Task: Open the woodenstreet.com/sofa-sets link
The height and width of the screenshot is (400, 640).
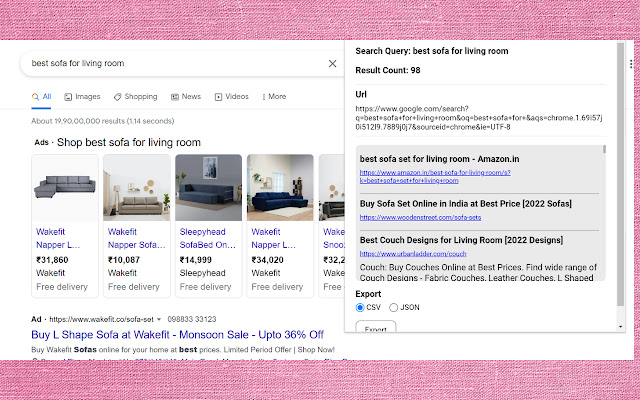Action: click(420, 218)
